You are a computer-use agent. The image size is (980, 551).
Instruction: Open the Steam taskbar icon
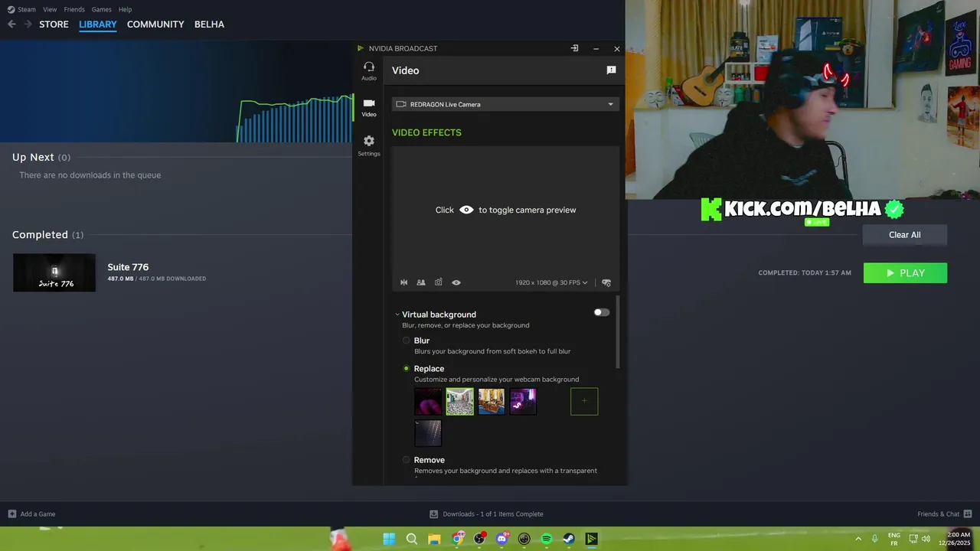569,539
